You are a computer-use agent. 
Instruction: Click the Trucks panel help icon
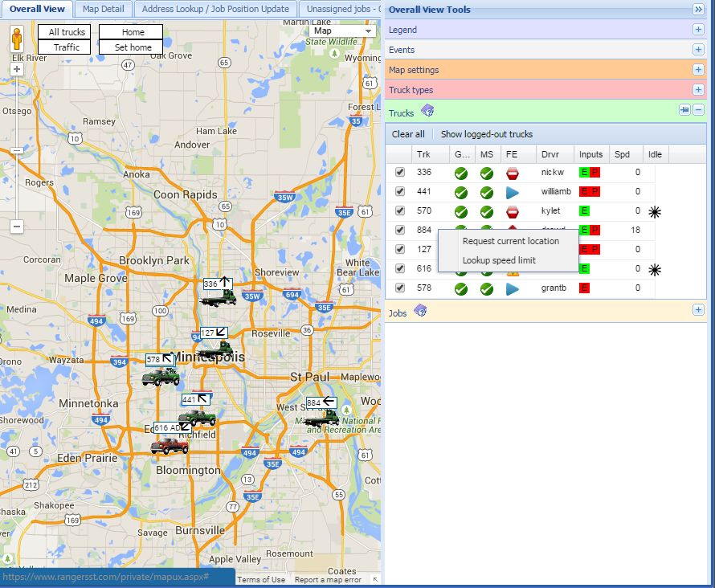coord(427,112)
